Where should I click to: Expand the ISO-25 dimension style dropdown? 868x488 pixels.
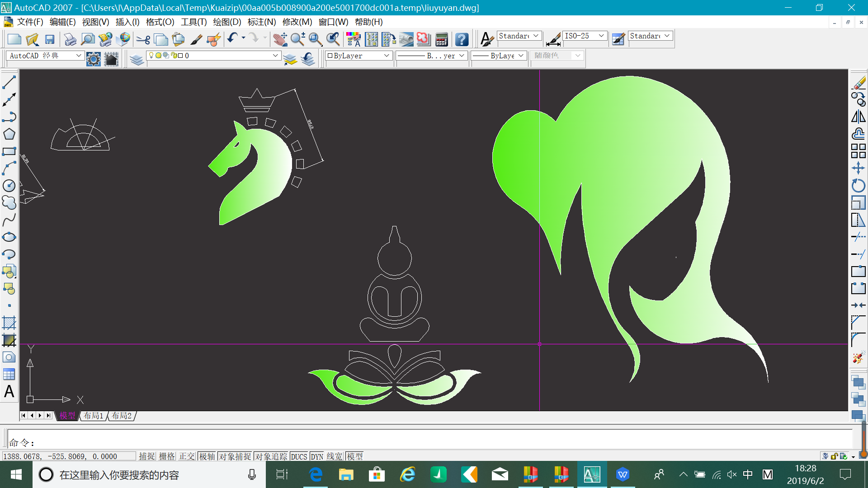[x=601, y=36]
